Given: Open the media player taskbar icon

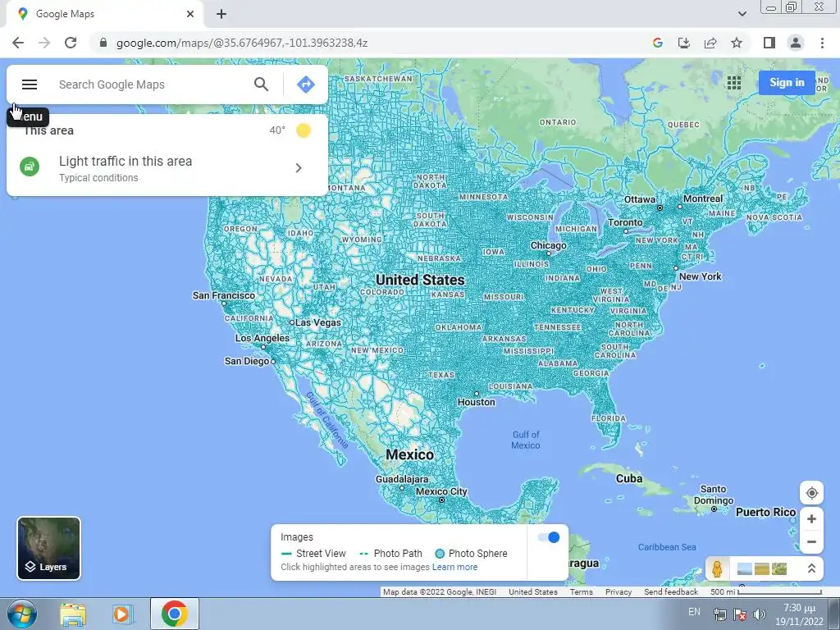Looking at the screenshot, I should point(121,614).
